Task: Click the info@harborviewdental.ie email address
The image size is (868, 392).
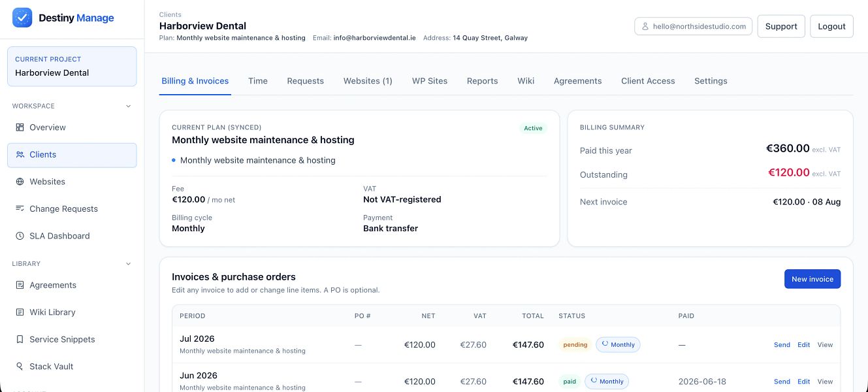Action: click(x=374, y=38)
